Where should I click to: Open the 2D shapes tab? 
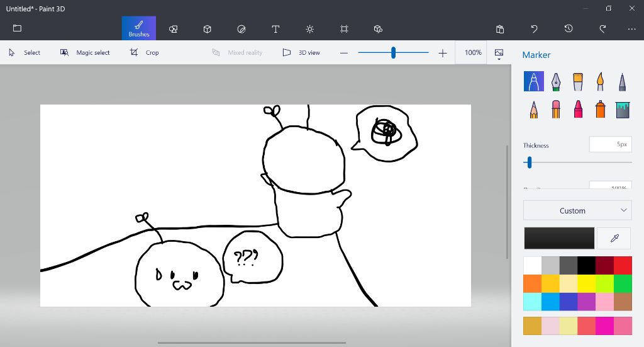pos(174,29)
